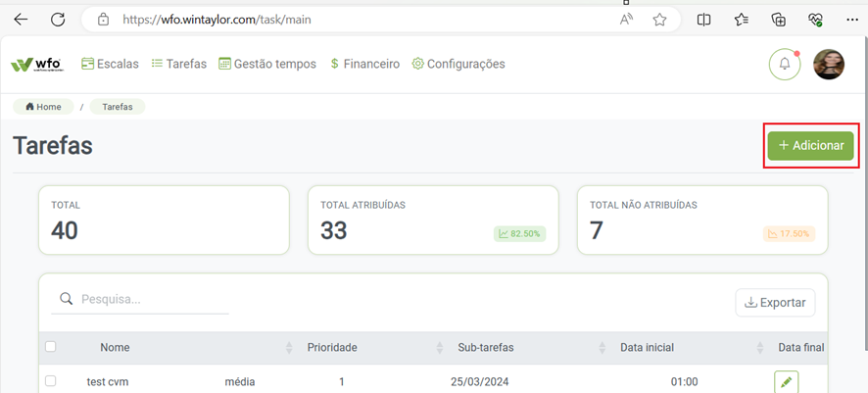Toggle the select-all checkbox in header
Viewport: 868px width, 393px height.
tap(51, 347)
